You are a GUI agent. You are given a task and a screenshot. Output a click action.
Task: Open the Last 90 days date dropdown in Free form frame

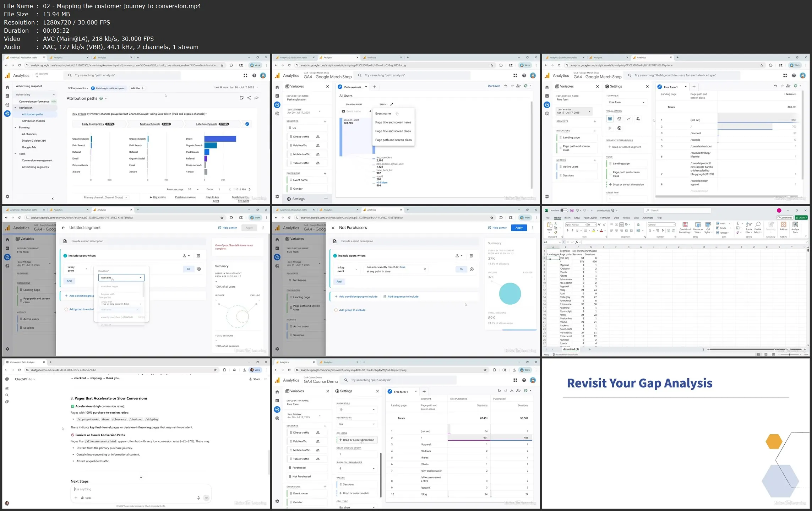(574, 111)
